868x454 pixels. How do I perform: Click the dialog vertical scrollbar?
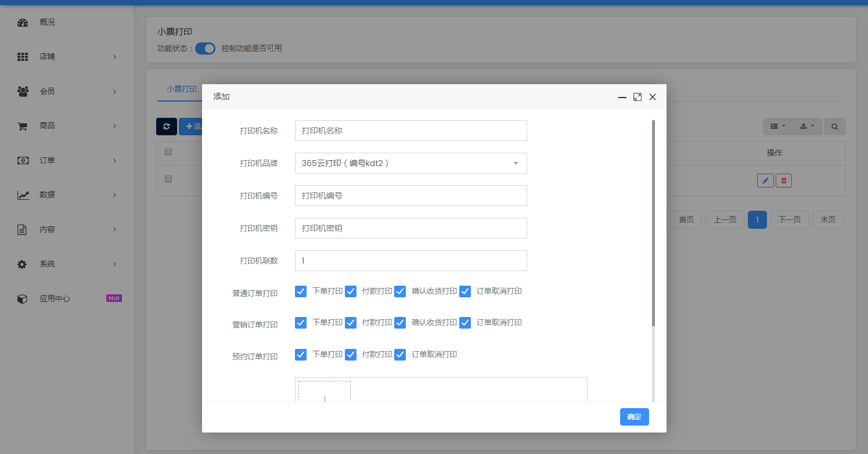click(653, 223)
